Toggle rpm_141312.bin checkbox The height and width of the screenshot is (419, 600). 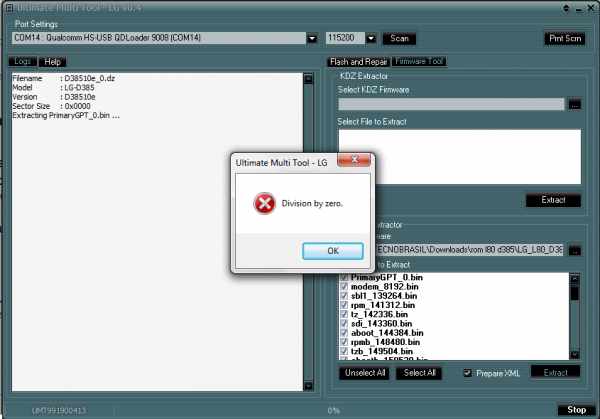pyautogui.click(x=344, y=305)
